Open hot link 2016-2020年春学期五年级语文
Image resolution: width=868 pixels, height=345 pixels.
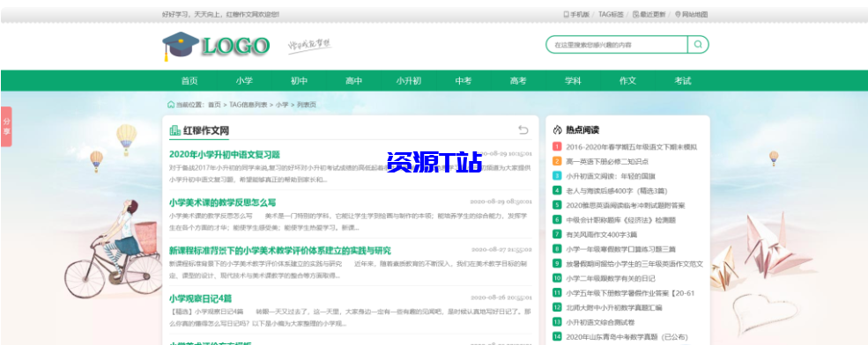[632, 147]
